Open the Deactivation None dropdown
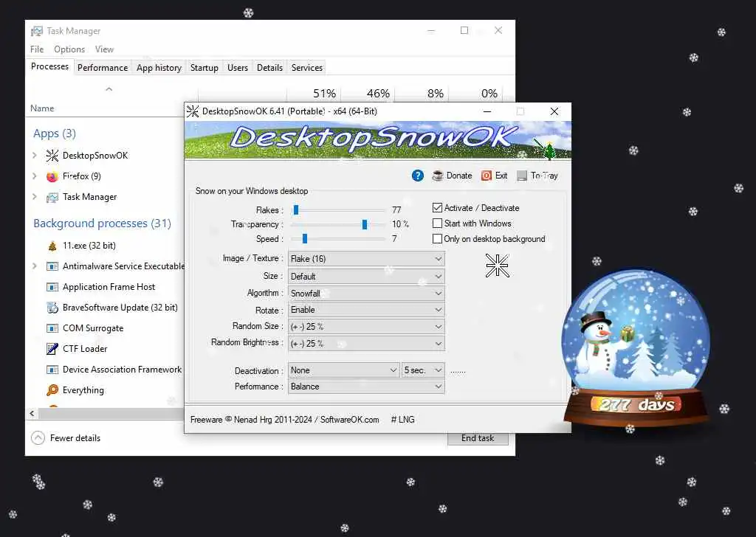The height and width of the screenshot is (537, 756). [343, 370]
